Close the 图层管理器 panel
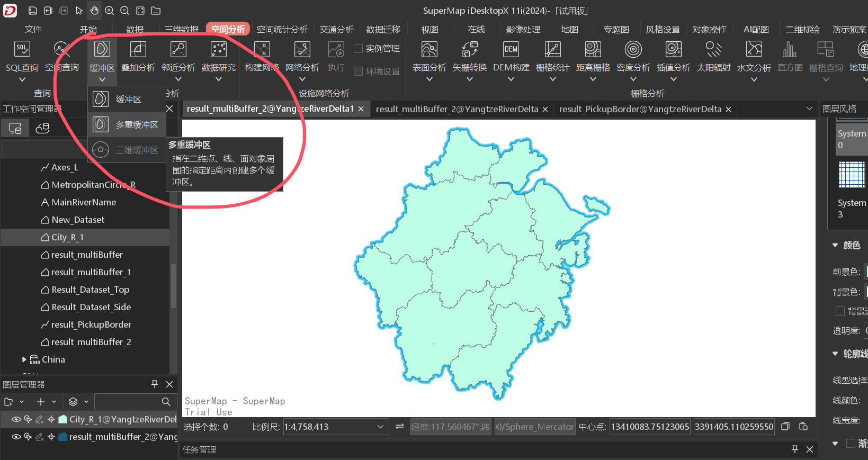Image resolution: width=868 pixels, height=460 pixels. 169,384
